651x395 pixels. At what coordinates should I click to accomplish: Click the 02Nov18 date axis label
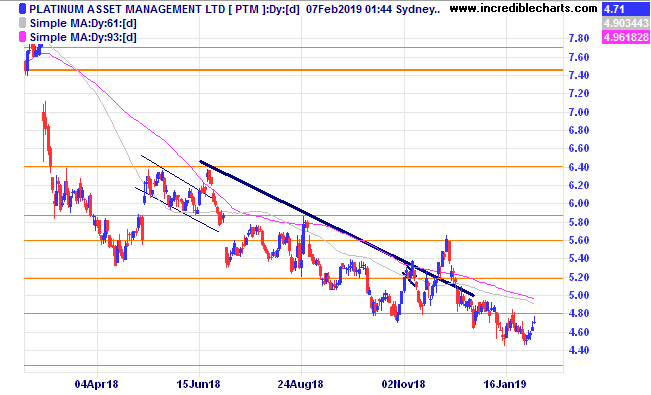point(404,384)
